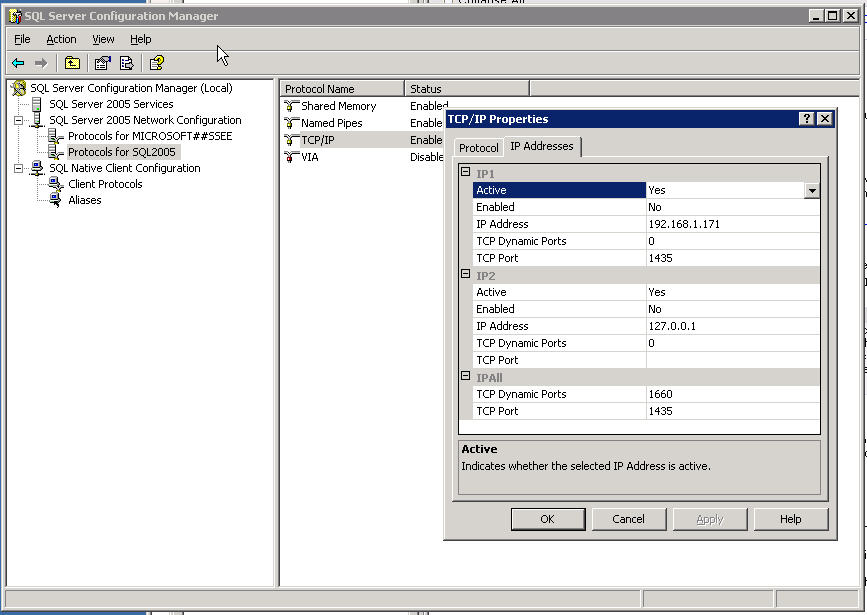
Task: Click the dialog title bar question-mark button
Action: point(807,119)
